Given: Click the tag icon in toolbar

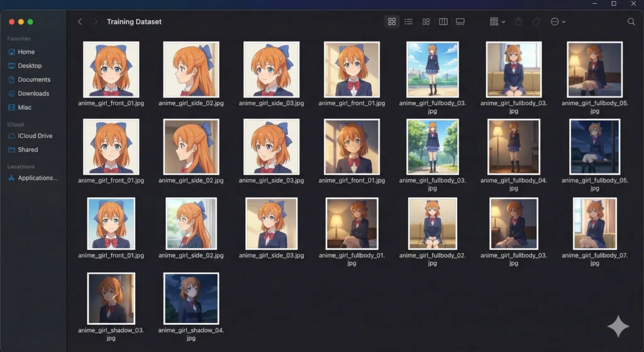Looking at the screenshot, I should point(536,21).
